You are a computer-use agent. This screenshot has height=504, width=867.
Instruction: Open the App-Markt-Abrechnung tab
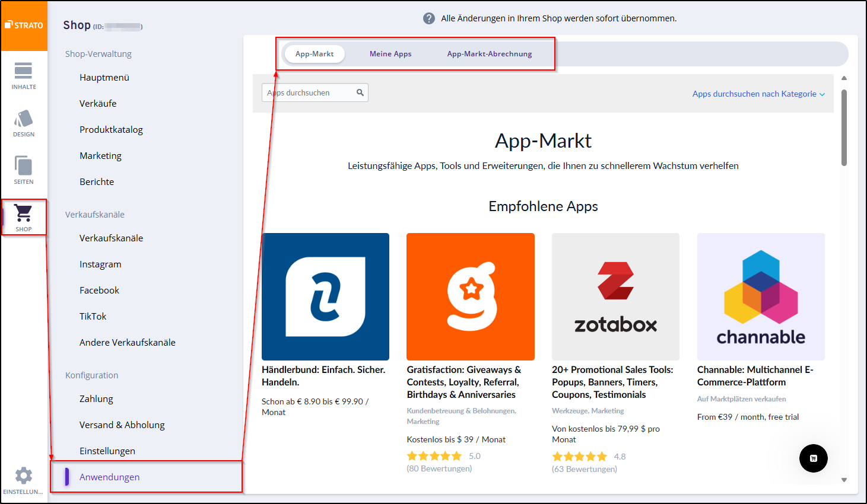tap(490, 54)
